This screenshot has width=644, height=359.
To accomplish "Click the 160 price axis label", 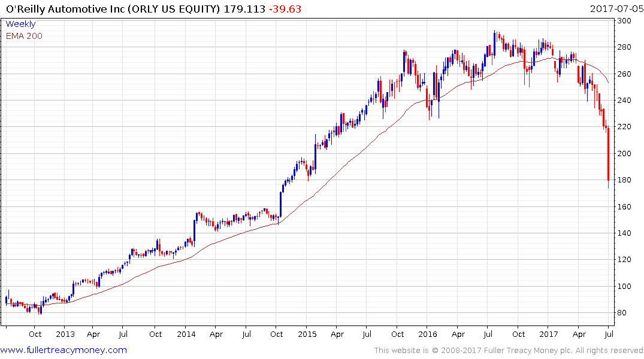I will [624, 206].
